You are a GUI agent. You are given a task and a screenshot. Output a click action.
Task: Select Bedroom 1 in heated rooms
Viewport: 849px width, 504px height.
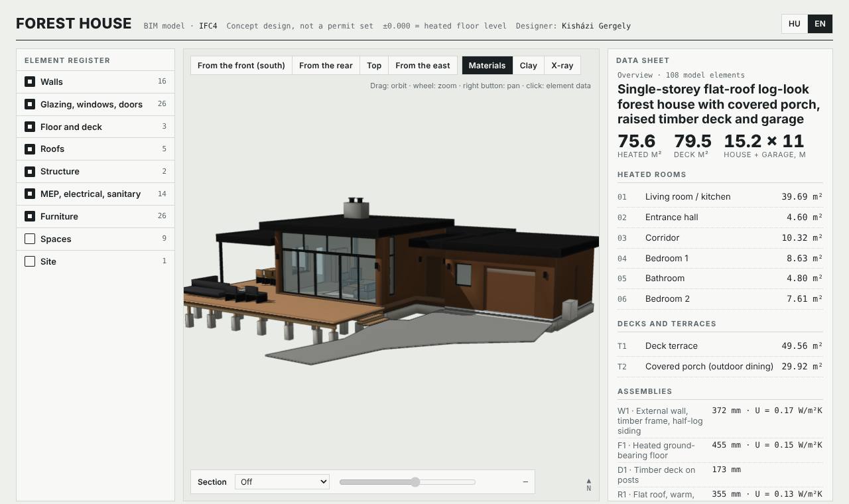(x=720, y=259)
